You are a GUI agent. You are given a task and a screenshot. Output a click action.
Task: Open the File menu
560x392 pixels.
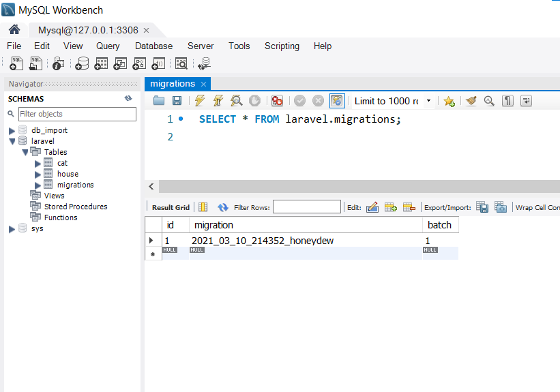tap(14, 46)
